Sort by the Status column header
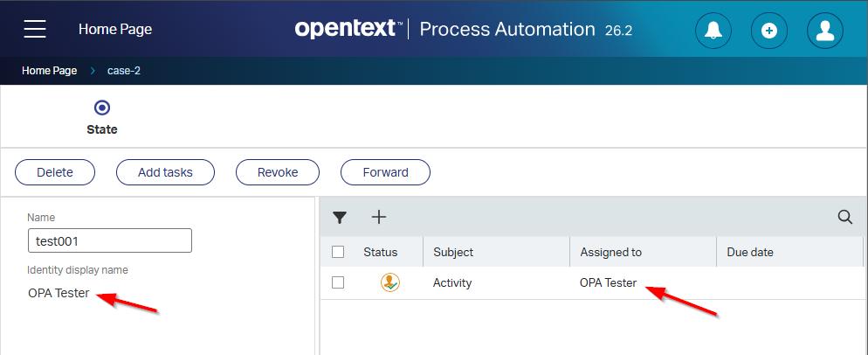The image size is (868, 355). (x=381, y=252)
